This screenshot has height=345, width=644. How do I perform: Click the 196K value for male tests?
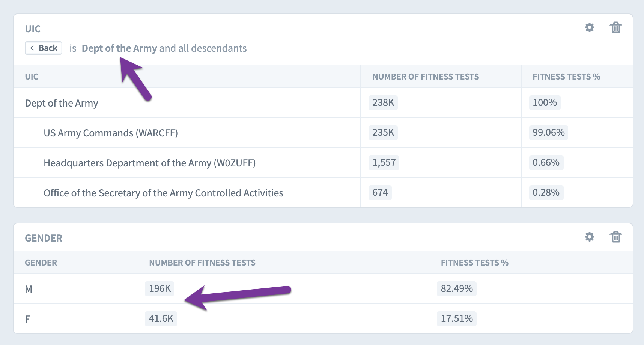159,288
